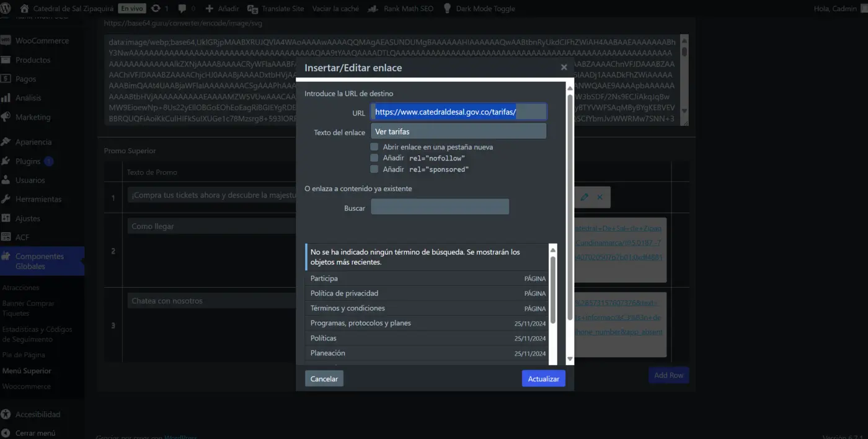Close the Insertar/Editar enlace dialog
This screenshot has height=439, width=868.
(564, 68)
